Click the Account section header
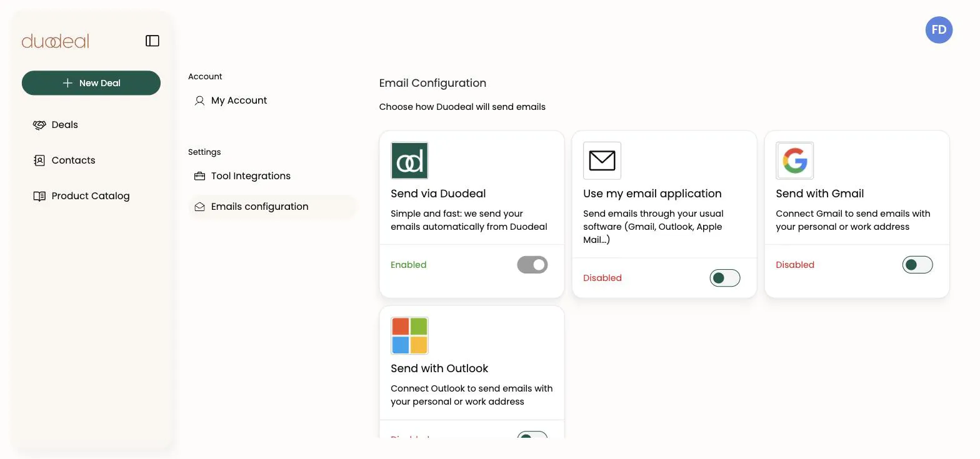This screenshot has width=980, height=459. 205,77
